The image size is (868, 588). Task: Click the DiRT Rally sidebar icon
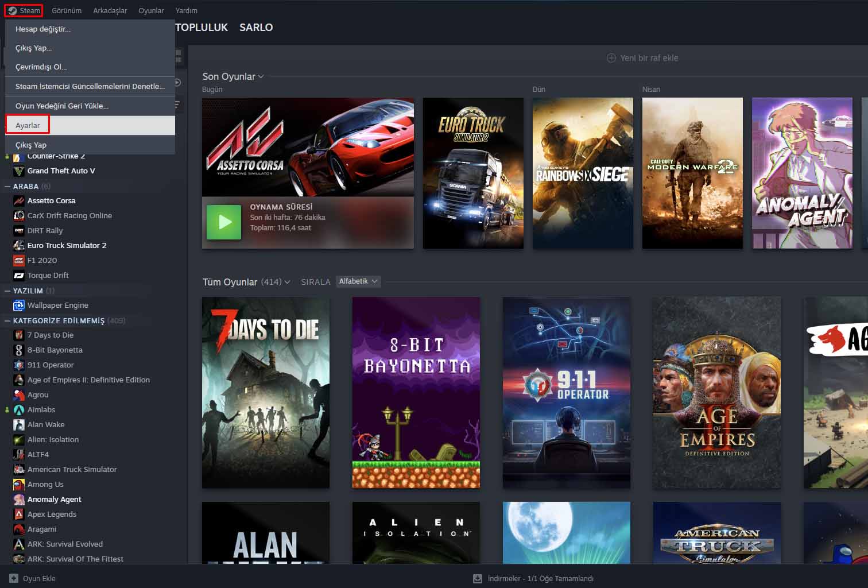[18, 230]
